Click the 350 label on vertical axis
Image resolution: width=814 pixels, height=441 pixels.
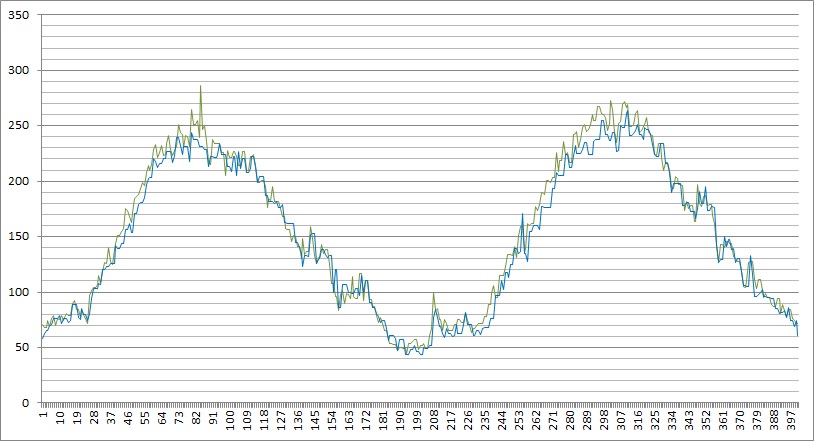[x=18, y=15]
